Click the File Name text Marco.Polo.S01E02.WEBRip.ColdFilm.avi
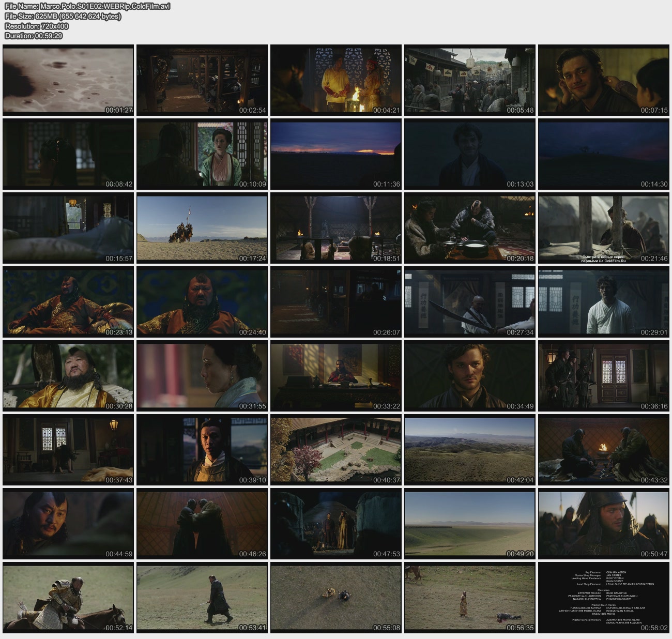Screen dimensions: 672x639 tap(87, 6)
